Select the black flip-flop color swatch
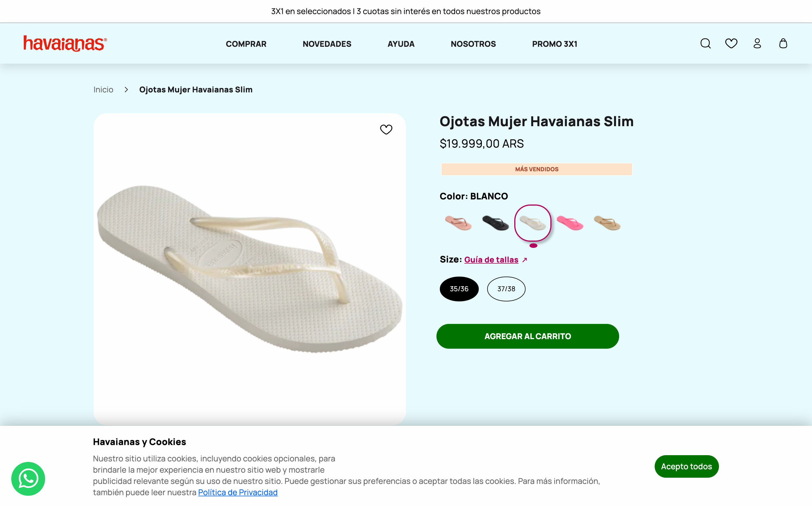Viewport: 812px width, 507px height. (496, 223)
